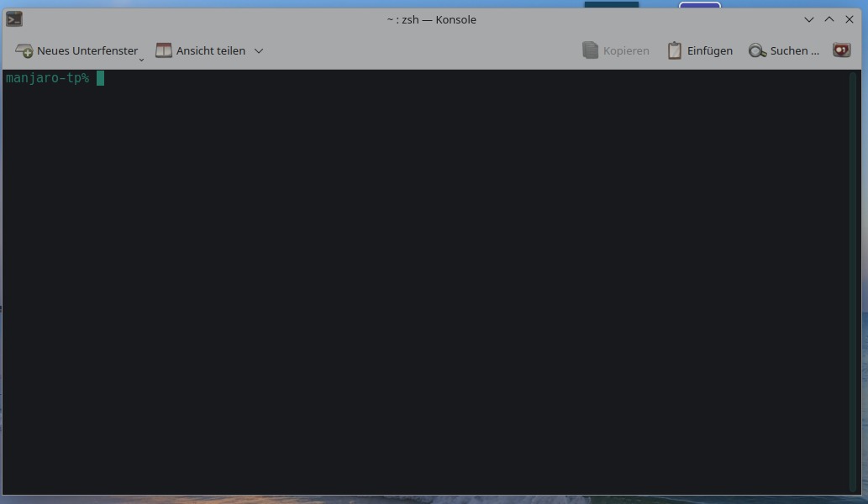868x504 pixels.
Task: Click the Ansicht teilen split-view icon
Action: pyautogui.click(x=164, y=51)
